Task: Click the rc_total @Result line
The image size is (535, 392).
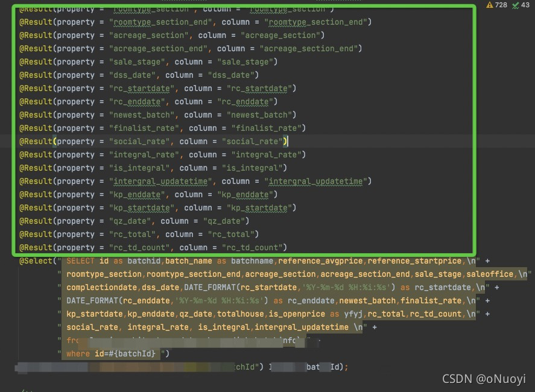Action: pyautogui.click(x=139, y=235)
